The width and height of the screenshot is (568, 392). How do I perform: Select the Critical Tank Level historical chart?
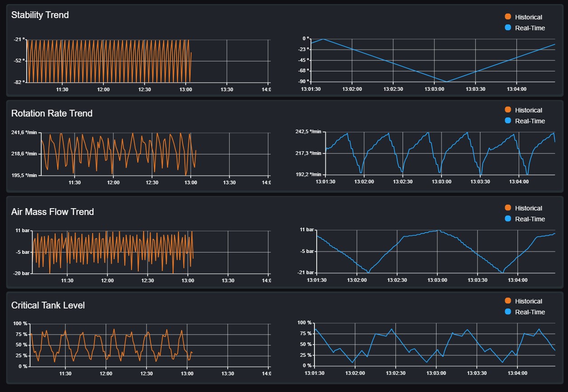[x=108, y=345]
